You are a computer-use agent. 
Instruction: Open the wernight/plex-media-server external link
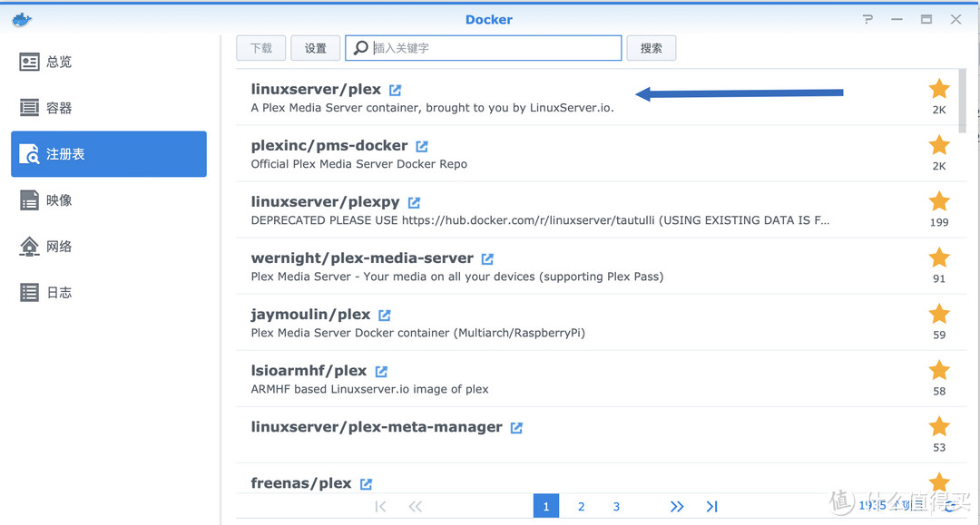click(x=488, y=258)
